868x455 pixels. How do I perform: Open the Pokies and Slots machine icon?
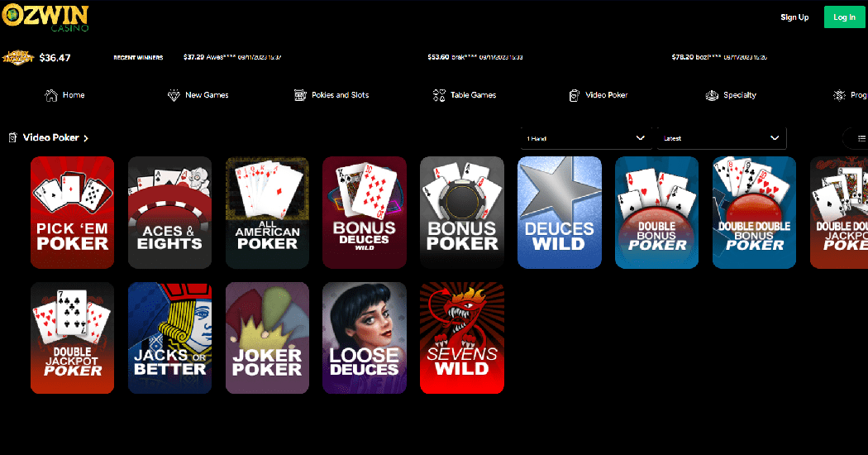[300, 95]
